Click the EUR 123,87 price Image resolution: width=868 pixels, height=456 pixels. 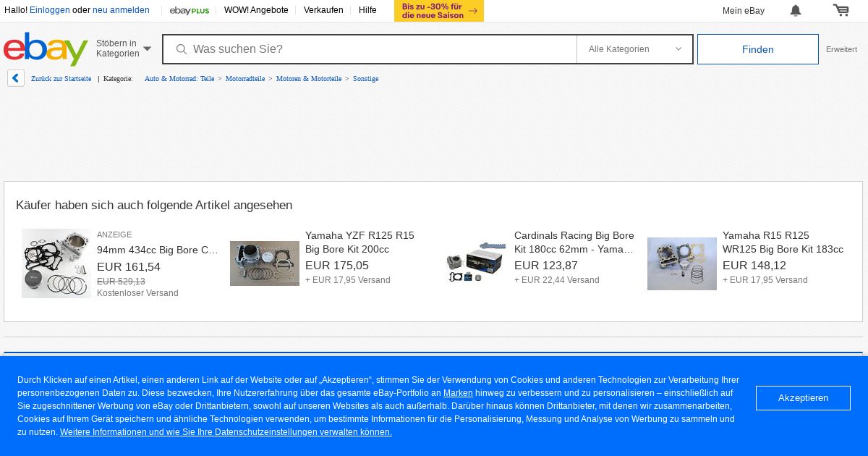coord(546,266)
